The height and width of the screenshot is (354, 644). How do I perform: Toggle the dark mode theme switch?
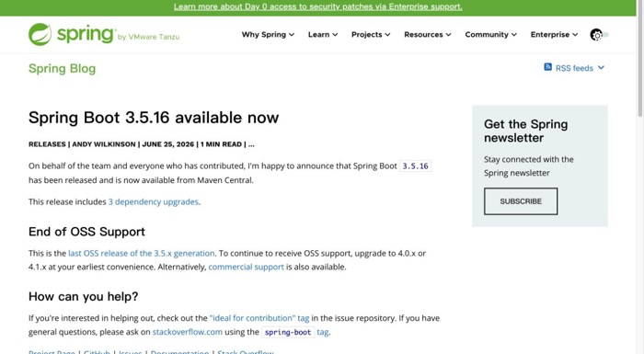(599, 35)
